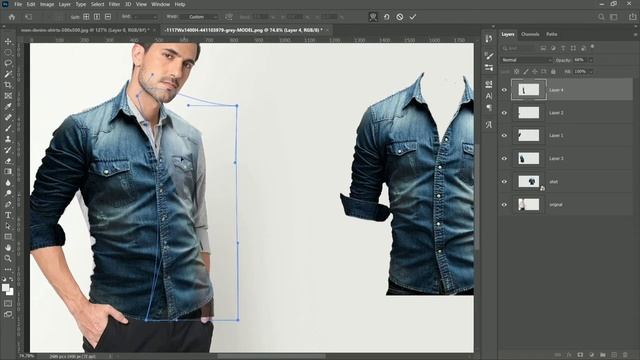640x360 pixels.
Task: Click the foreground color swatch
Action: coord(5,288)
